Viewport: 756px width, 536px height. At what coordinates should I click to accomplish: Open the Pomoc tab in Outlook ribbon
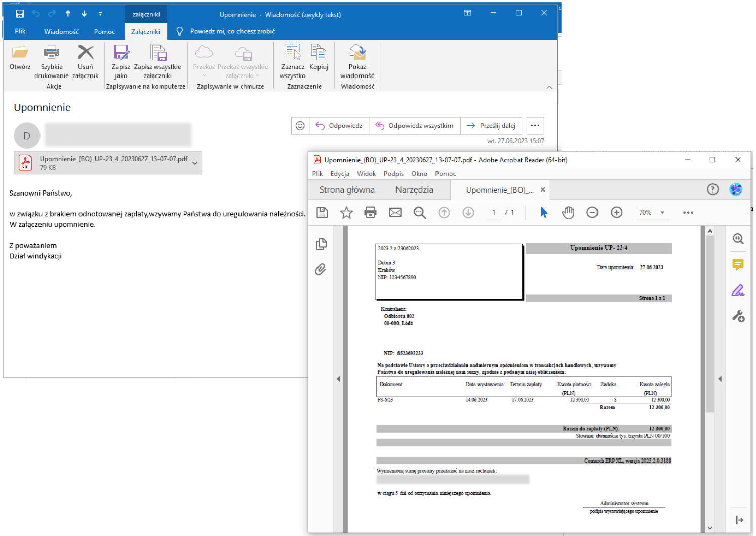click(x=104, y=31)
